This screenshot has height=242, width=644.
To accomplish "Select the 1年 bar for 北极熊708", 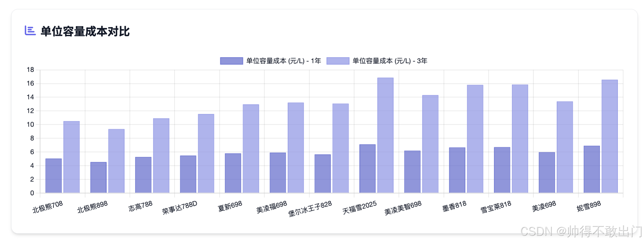I will (x=53, y=176).
